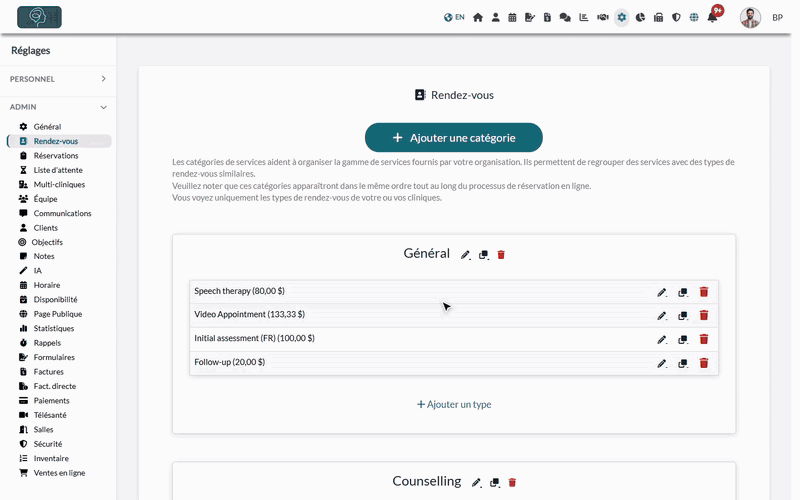Viewport: 800px width, 500px height.
Task: Open Factures in sidebar
Action: pos(48,371)
